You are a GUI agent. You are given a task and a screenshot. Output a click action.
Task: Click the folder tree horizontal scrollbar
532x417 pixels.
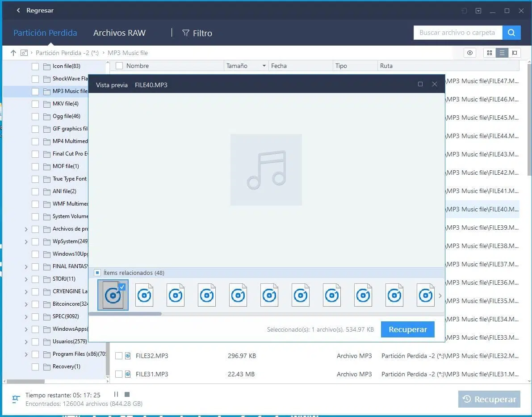point(25,381)
